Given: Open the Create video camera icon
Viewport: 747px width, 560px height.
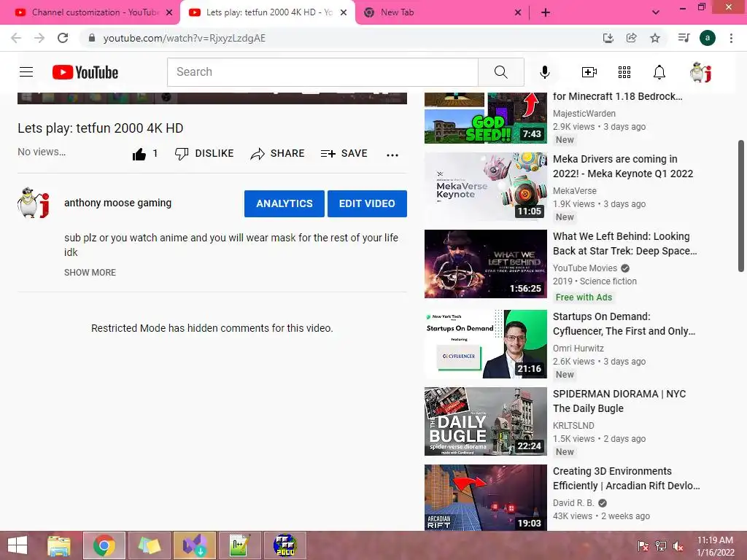Looking at the screenshot, I should [x=589, y=72].
